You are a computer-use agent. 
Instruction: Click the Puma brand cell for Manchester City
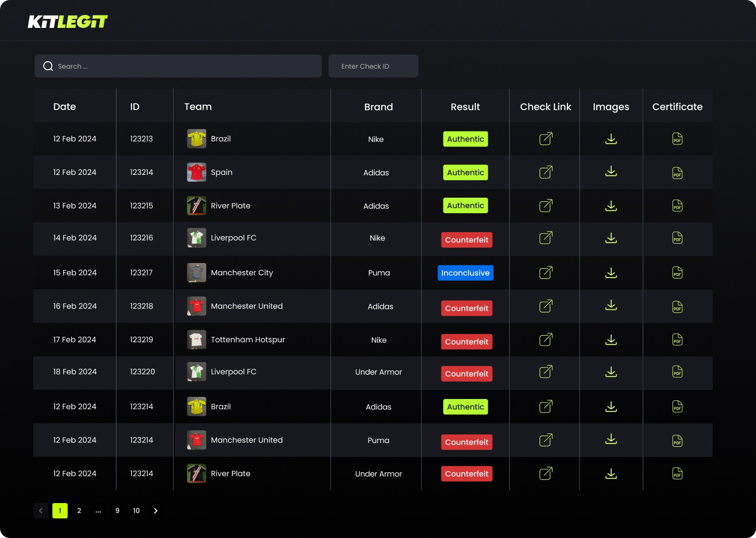tap(379, 272)
